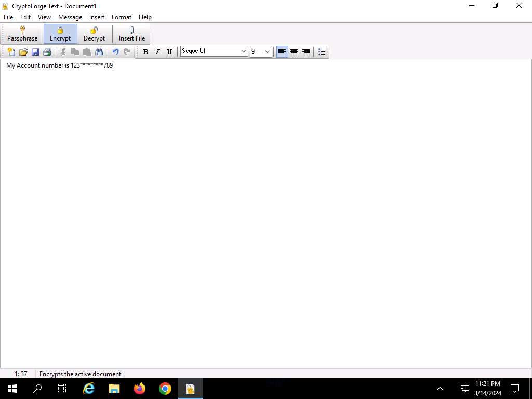Viewport: 532px width, 399px height.
Task: Expand the Segoe UI font dropdown
Action: coord(243,51)
